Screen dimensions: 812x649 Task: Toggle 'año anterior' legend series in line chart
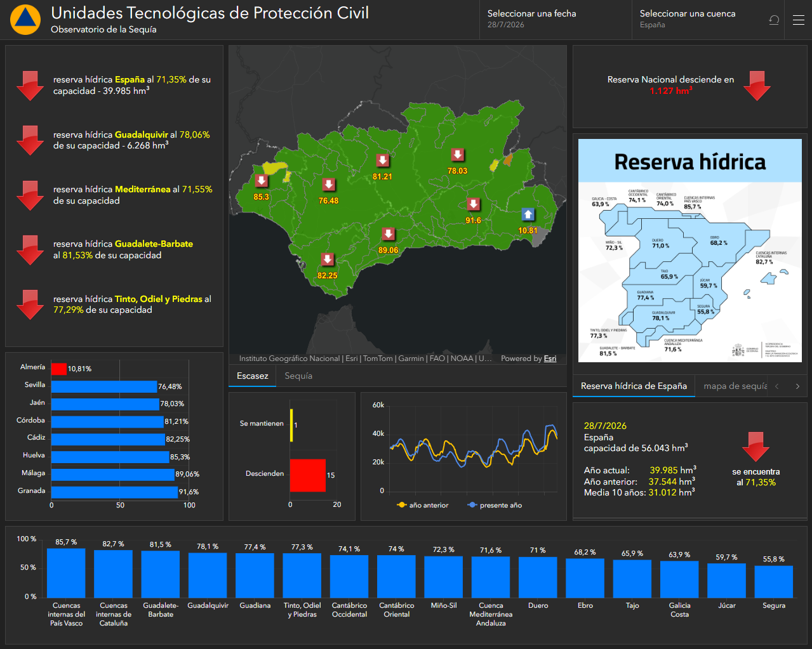(x=423, y=506)
